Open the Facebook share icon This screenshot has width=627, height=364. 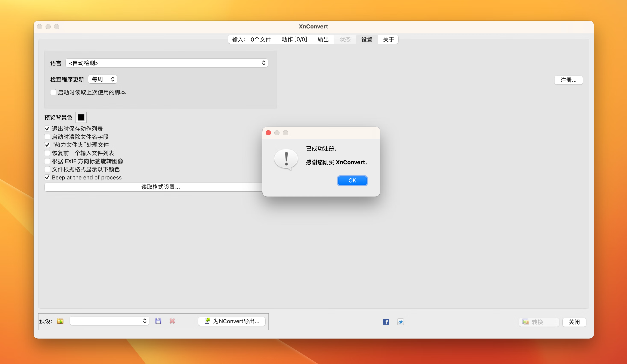(386, 322)
